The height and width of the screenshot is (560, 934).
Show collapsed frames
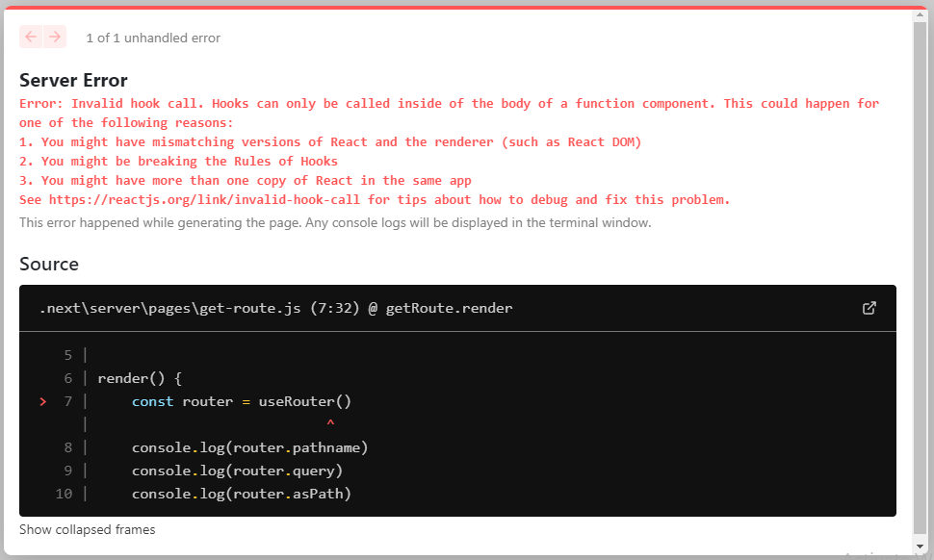(87, 529)
